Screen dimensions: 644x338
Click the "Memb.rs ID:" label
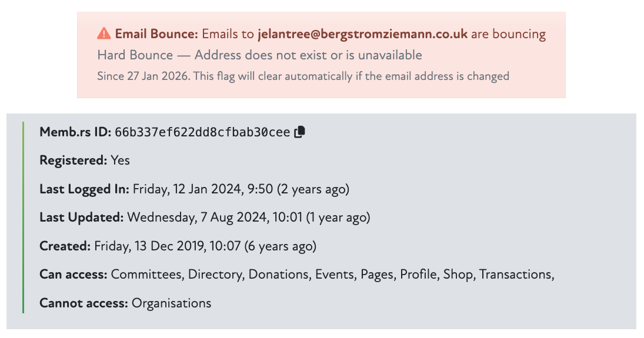point(75,132)
